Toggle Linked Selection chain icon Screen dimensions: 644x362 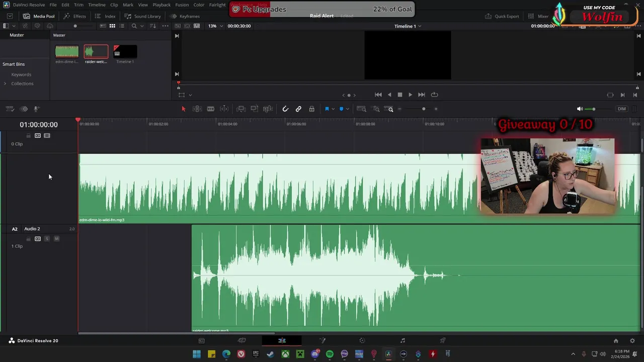(x=298, y=109)
